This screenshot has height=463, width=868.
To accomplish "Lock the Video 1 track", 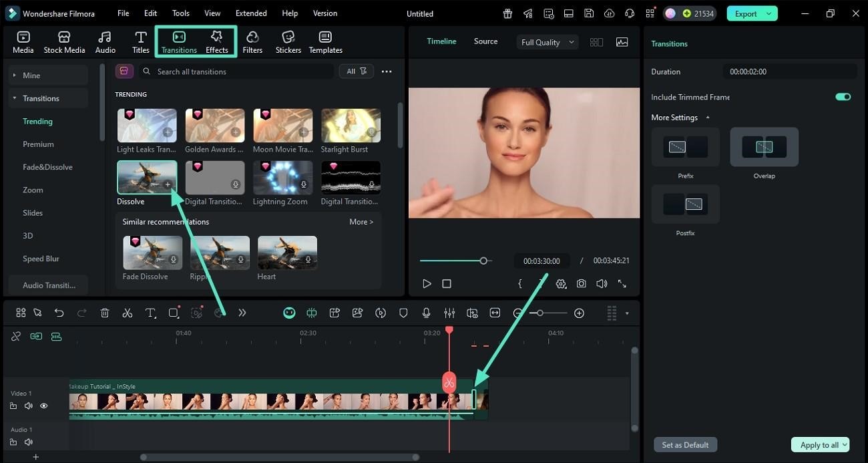I will (x=13, y=406).
